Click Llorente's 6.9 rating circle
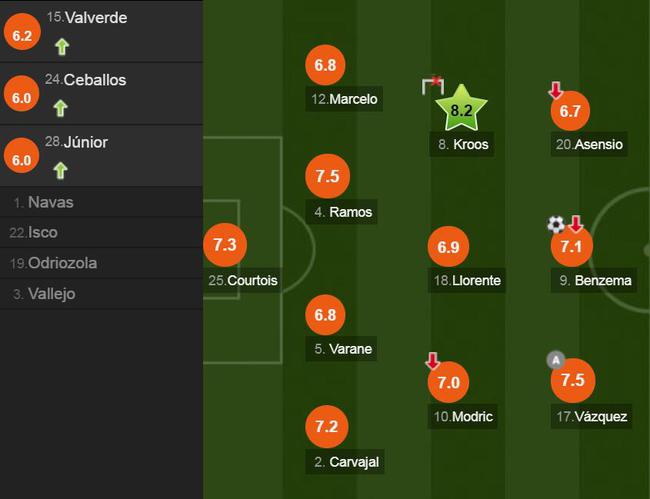The width and height of the screenshot is (650, 499). pyautogui.click(x=449, y=247)
